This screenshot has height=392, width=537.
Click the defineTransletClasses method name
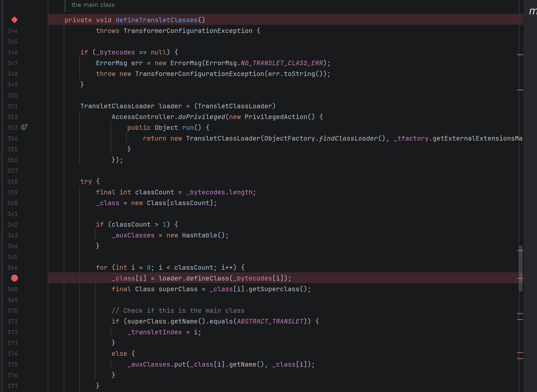click(x=156, y=20)
